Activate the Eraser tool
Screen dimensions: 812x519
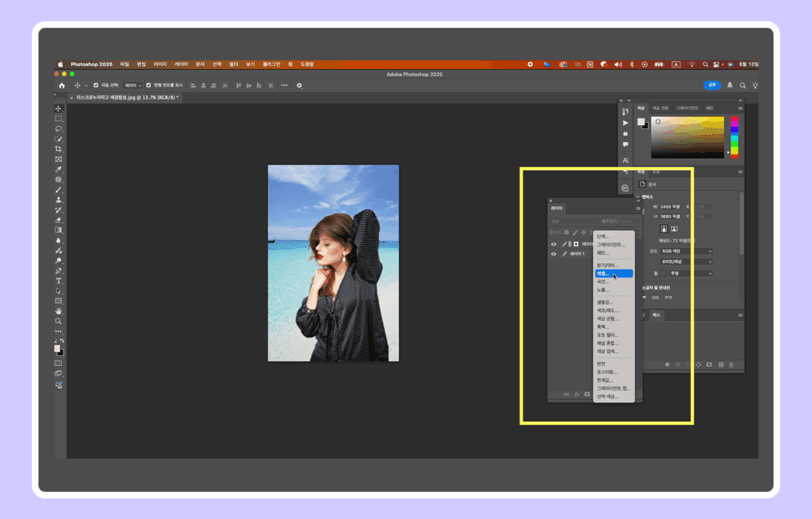(x=59, y=220)
